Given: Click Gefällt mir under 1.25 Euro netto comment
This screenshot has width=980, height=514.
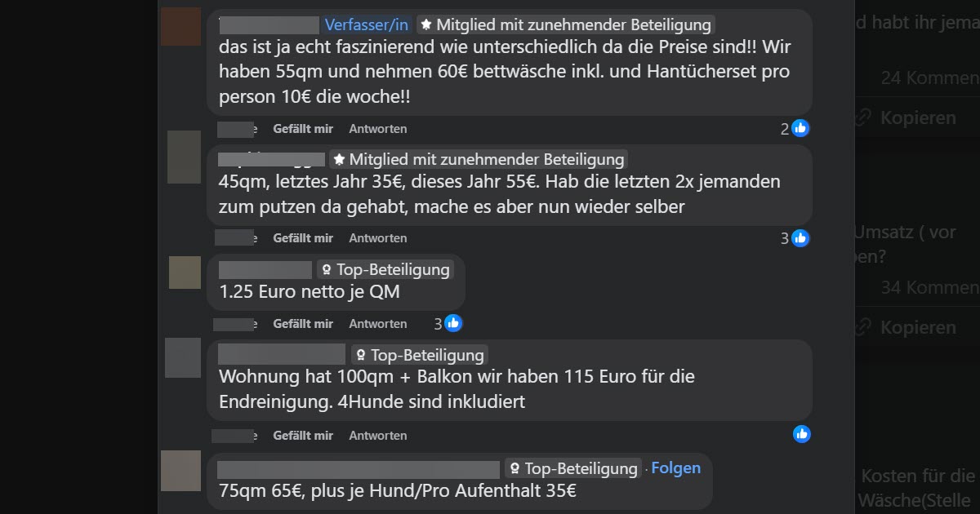Looking at the screenshot, I should (x=303, y=324).
